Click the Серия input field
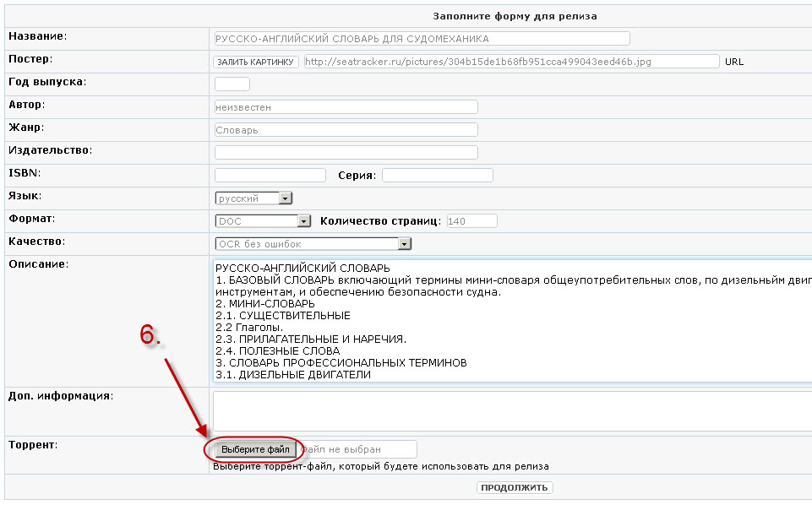Viewport: 812px width, 505px height. (x=437, y=176)
